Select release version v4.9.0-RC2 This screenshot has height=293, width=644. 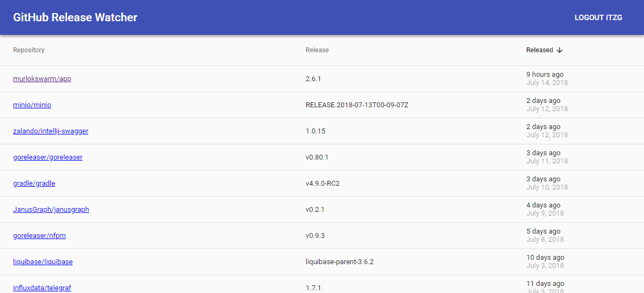[323, 184]
